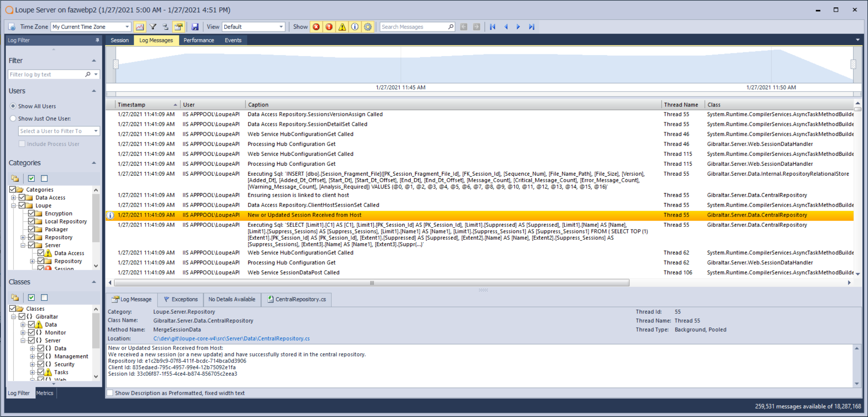Click the message grid horizontal scrollbar thumb
Screen dimensions: 868x417
372,283
